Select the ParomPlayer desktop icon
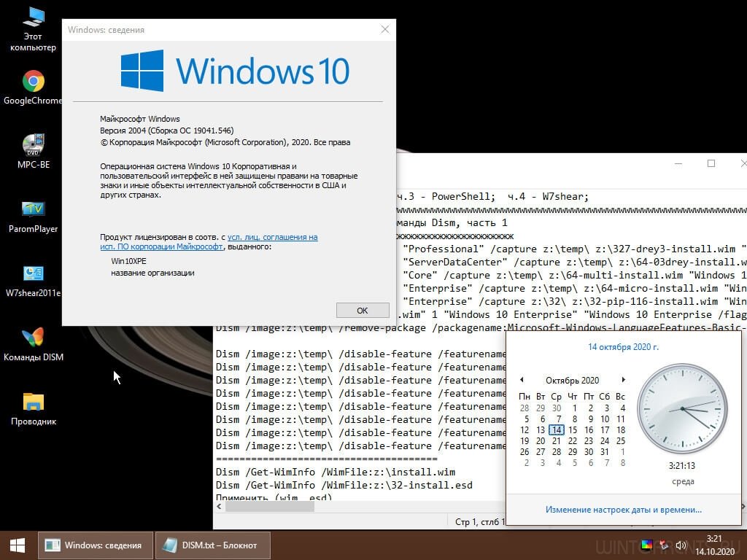747x560 pixels. [x=33, y=210]
